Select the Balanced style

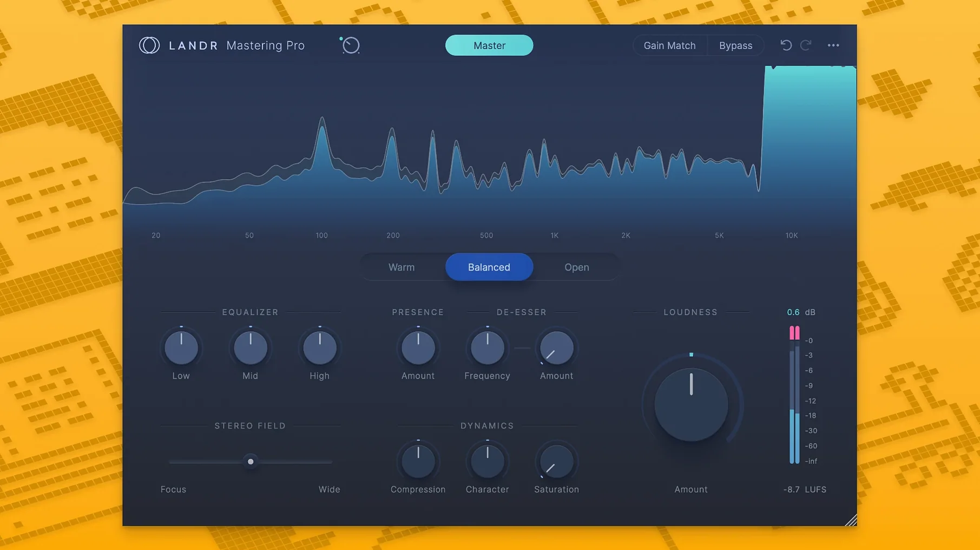click(x=489, y=267)
